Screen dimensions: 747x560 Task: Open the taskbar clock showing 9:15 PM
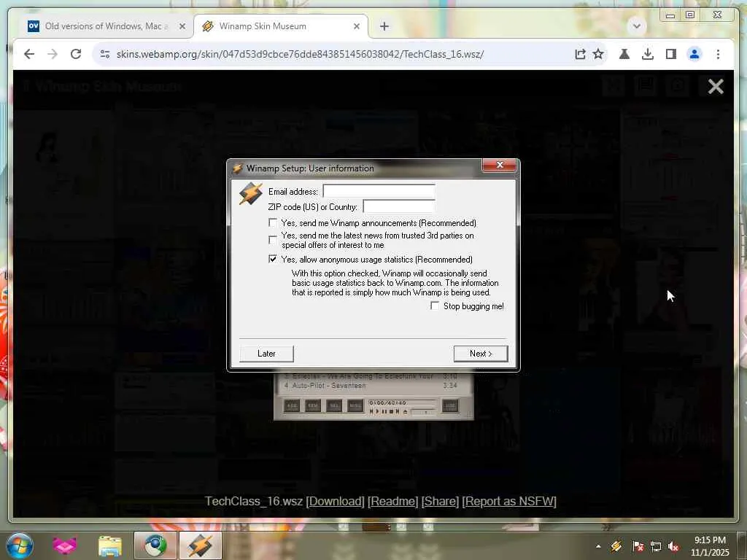710,545
